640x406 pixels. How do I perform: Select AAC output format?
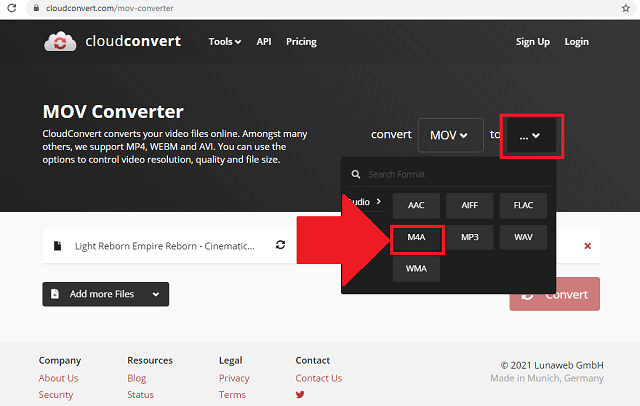coord(416,205)
